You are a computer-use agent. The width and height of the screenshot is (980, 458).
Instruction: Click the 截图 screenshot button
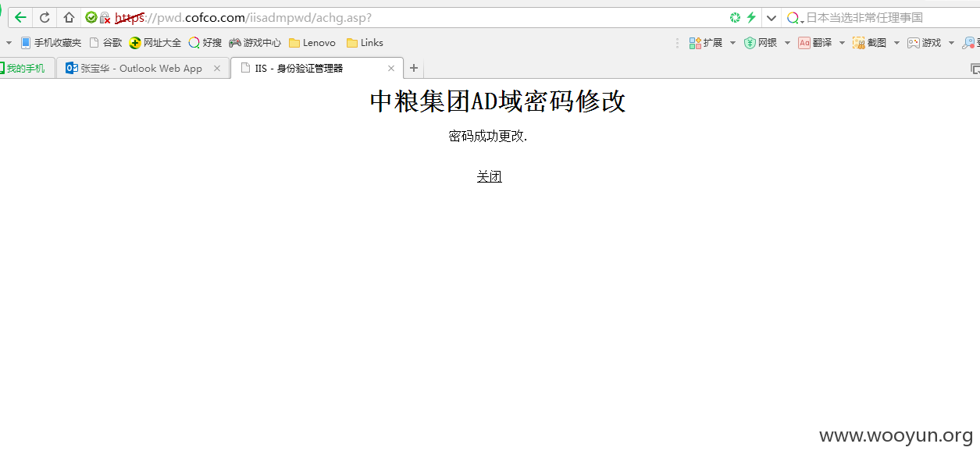pos(870,43)
